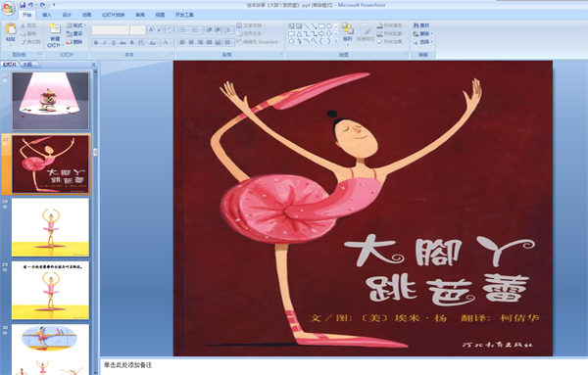Screen dimensions: 588x375
Task: Justify the text
Action: [x=210, y=42]
